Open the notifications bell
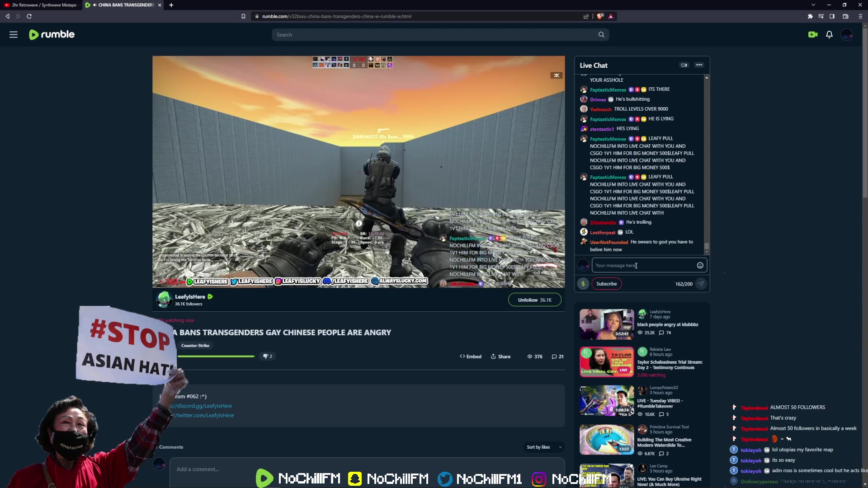Screen dimensions: 868x488 829,35
